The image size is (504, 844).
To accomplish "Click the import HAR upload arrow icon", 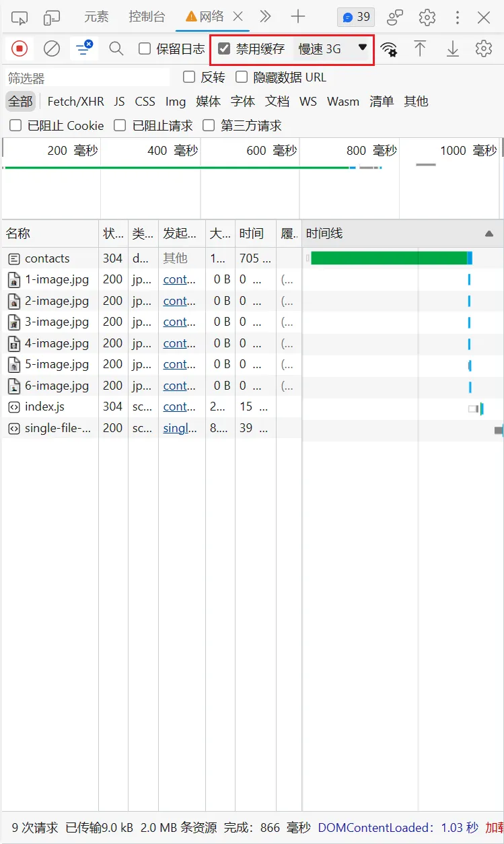I will pos(420,48).
